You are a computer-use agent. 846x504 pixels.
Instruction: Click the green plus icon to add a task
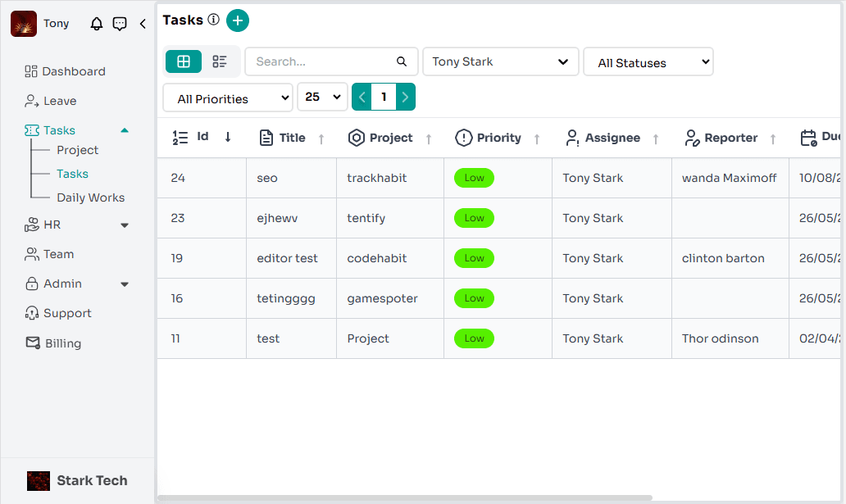pyautogui.click(x=238, y=20)
